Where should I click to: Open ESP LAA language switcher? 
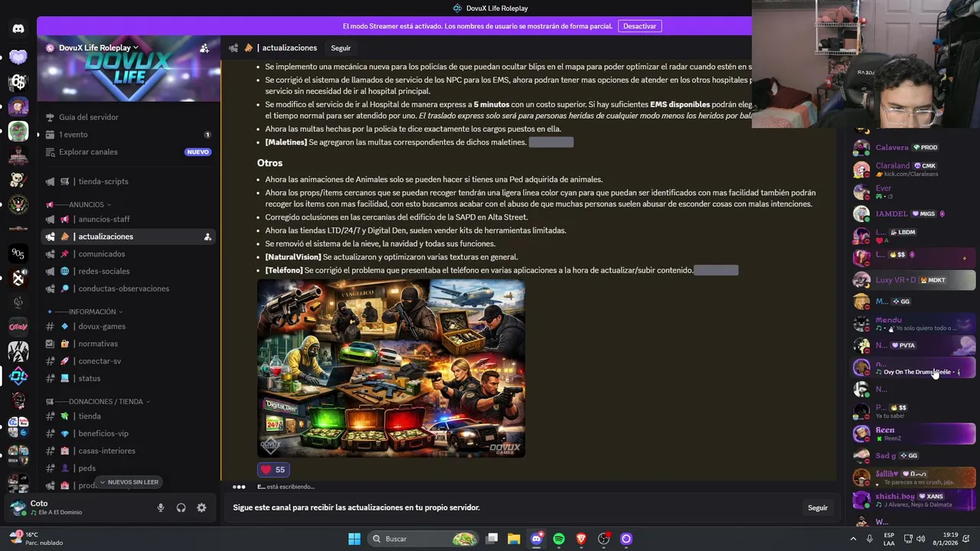[x=889, y=539]
